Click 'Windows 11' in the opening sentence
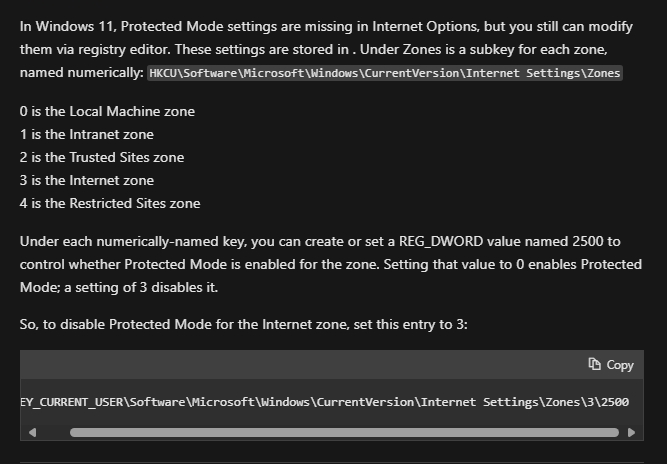The image size is (667, 464). (75, 26)
